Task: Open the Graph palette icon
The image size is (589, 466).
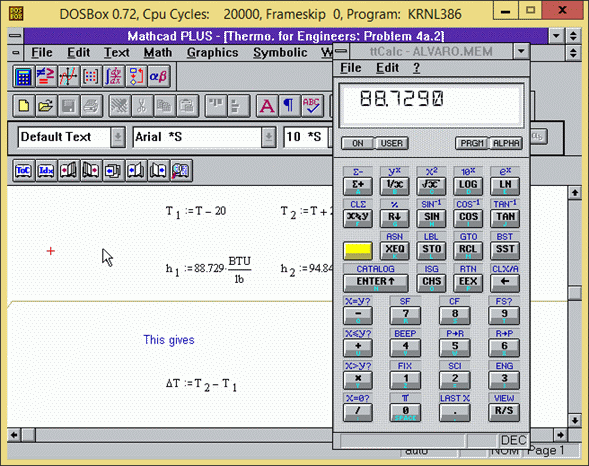Action: click(68, 77)
